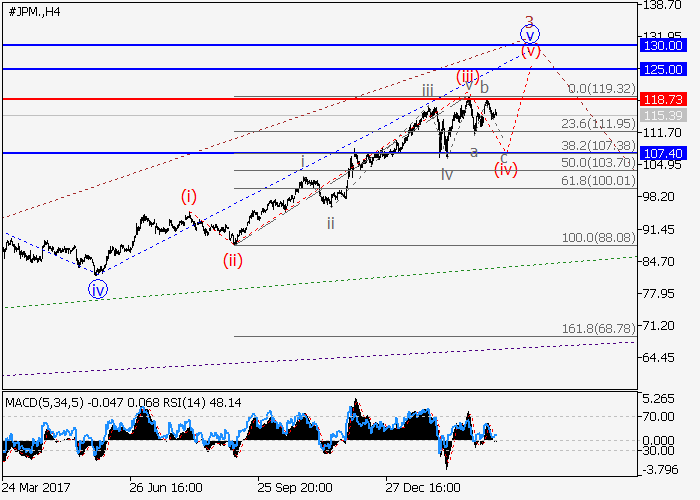Select the 30.00 RSI axis value
This screenshot has width=700, height=500.
click(658, 451)
